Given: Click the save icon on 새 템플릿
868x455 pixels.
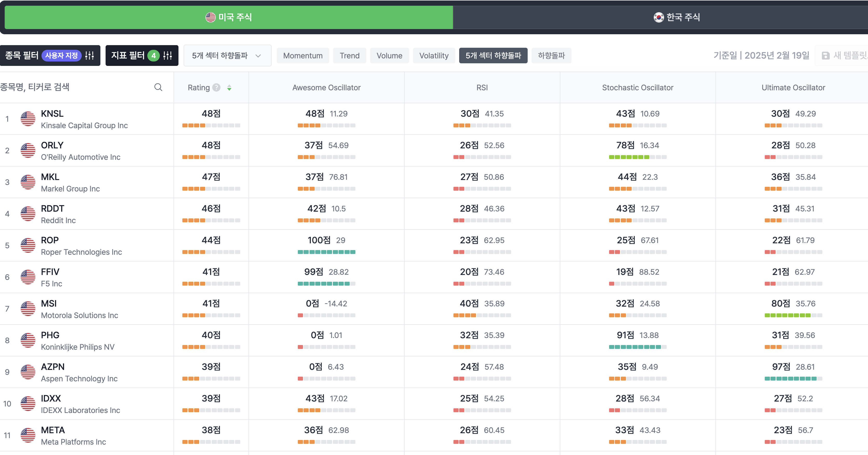Looking at the screenshot, I should [x=825, y=56].
